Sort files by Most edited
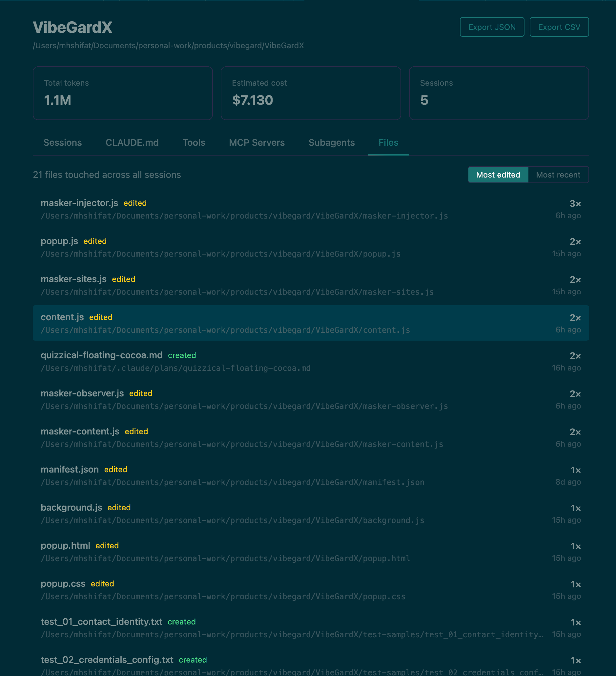 [x=498, y=175]
